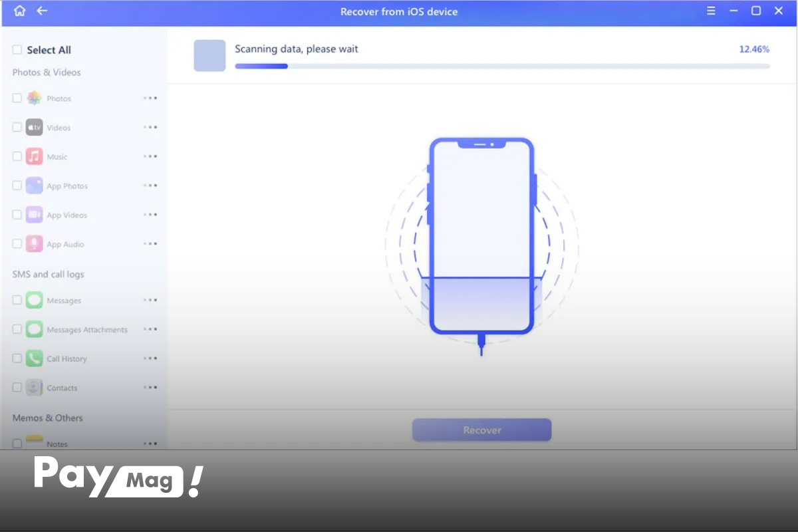Enable the Videos checkbox
The image size is (798, 532).
click(x=17, y=128)
